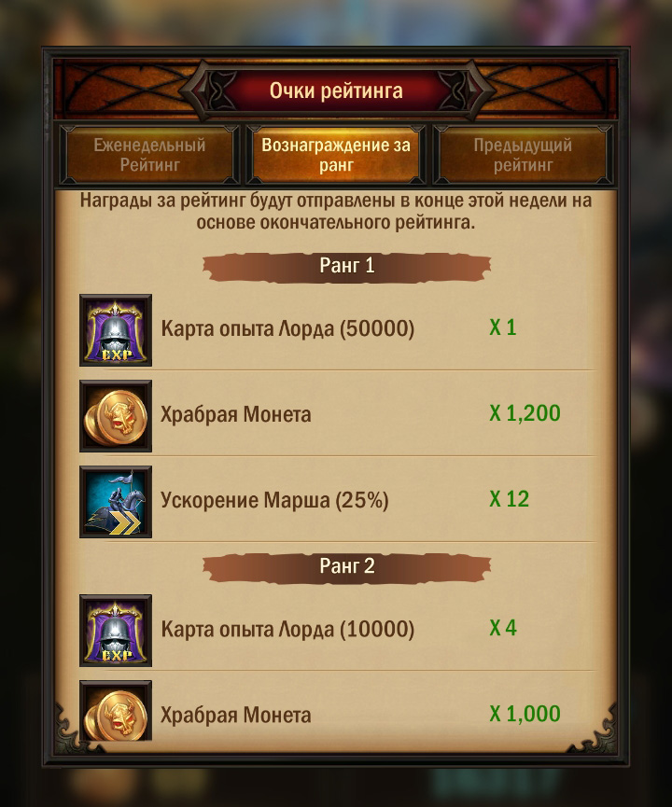Tap the Храбрая Монета coin icon under Ранг 1

click(x=116, y=416)
